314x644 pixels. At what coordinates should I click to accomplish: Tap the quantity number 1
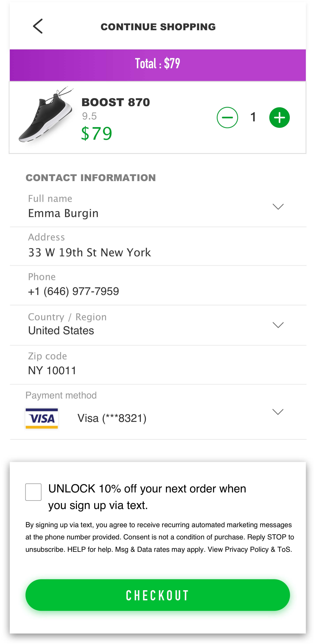(x=253, y=117)
